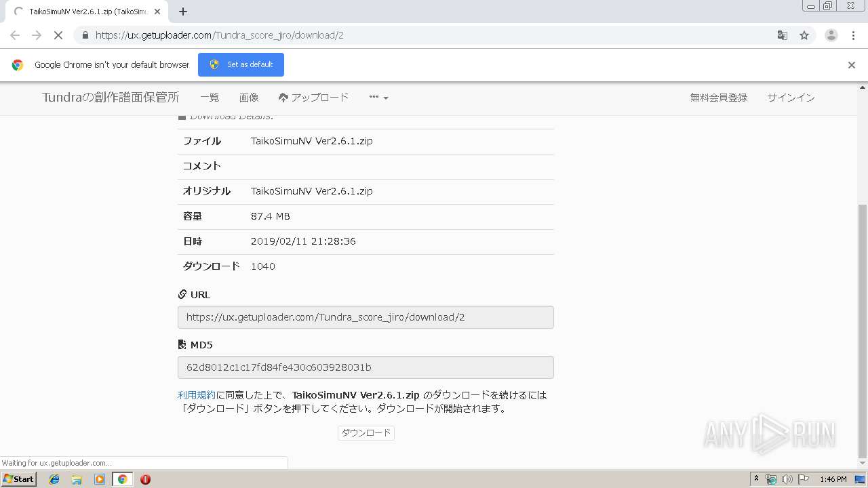Open Internet Explorer in taskbar
This screenshot has height=488, width=868.
(54, 479)
